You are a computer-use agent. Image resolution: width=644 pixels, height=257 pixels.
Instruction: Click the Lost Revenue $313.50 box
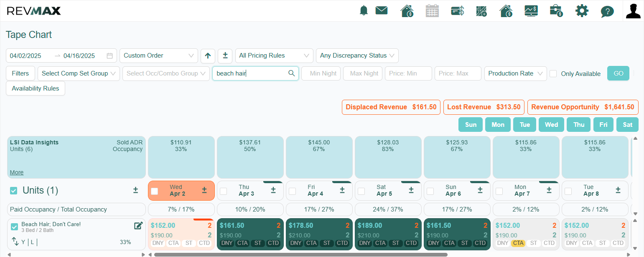click(484, 107)
